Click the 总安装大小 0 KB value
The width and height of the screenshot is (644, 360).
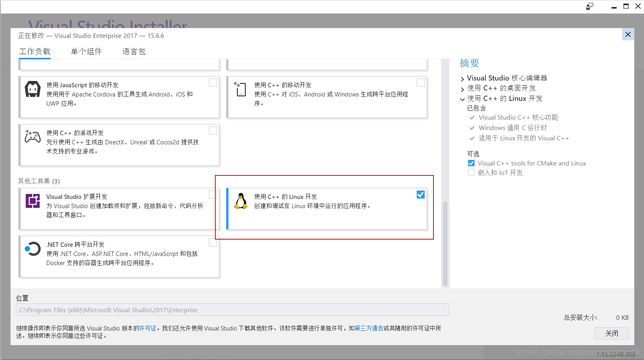tap(622, 318)
